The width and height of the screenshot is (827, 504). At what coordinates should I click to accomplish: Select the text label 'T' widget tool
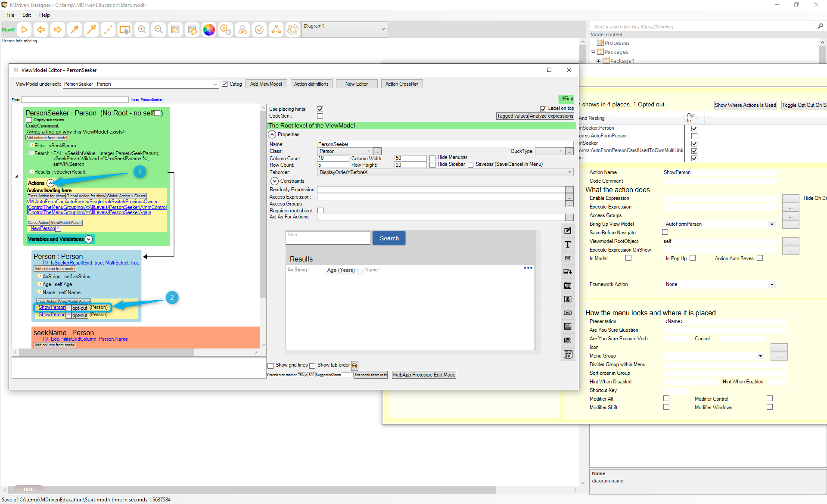click(x=568, y=245)
